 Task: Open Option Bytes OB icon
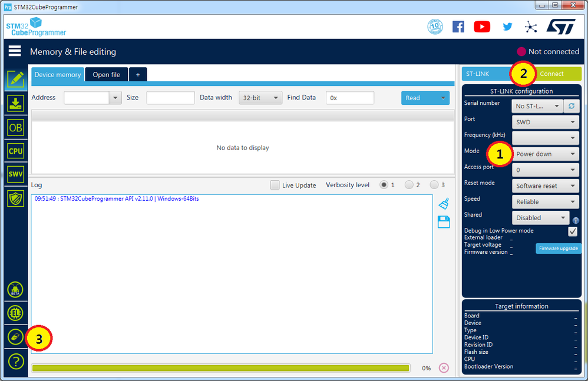point(15,128)
